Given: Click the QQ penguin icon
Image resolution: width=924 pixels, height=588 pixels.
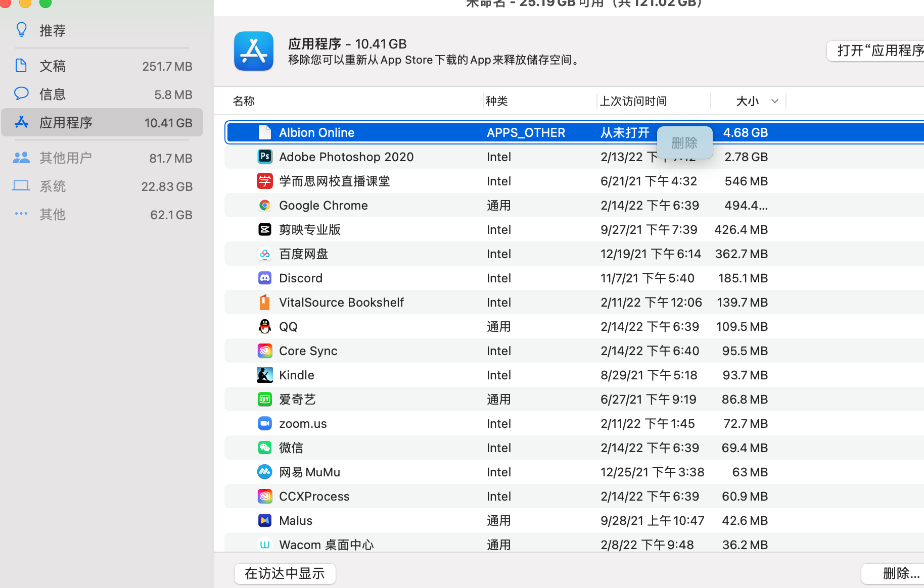Looking at the screenshot, I should [265, 327].
